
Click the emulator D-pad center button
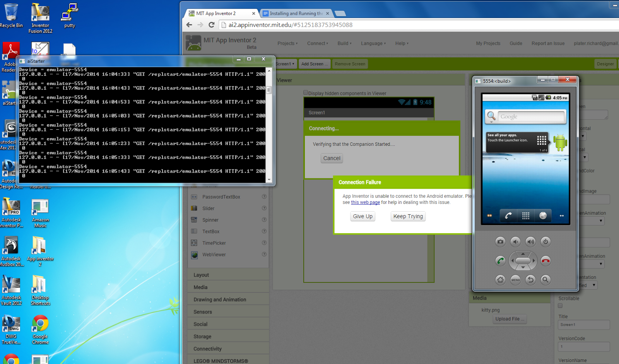[523, 261]
